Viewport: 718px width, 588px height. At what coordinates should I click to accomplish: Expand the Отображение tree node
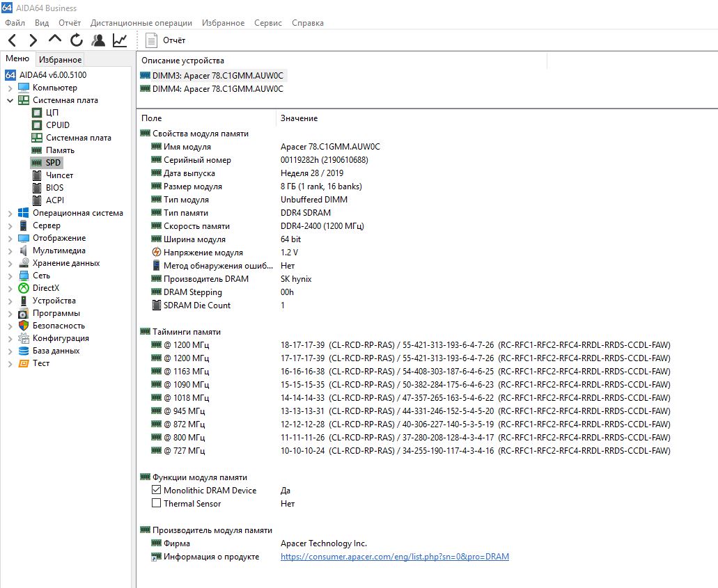pos(10,239)
